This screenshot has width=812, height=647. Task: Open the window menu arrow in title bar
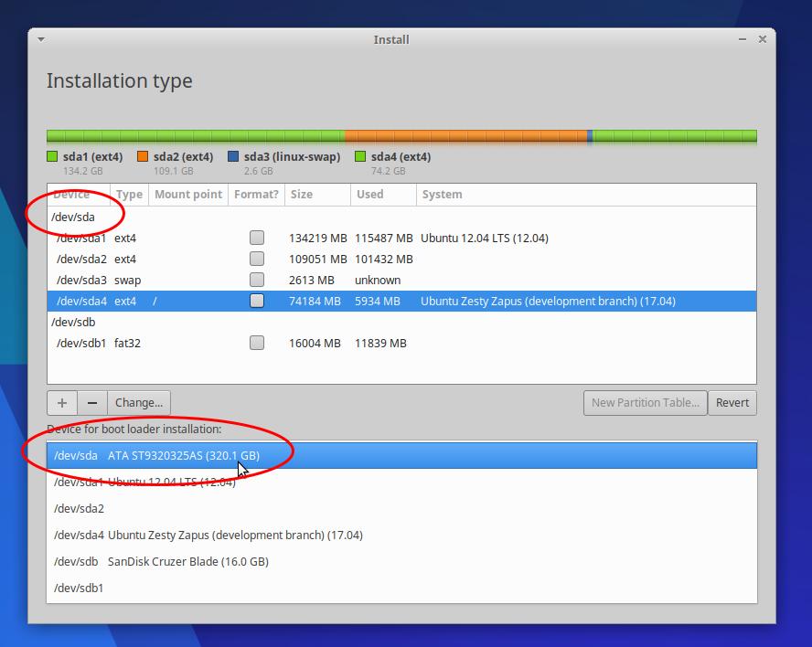pos(41,39)
